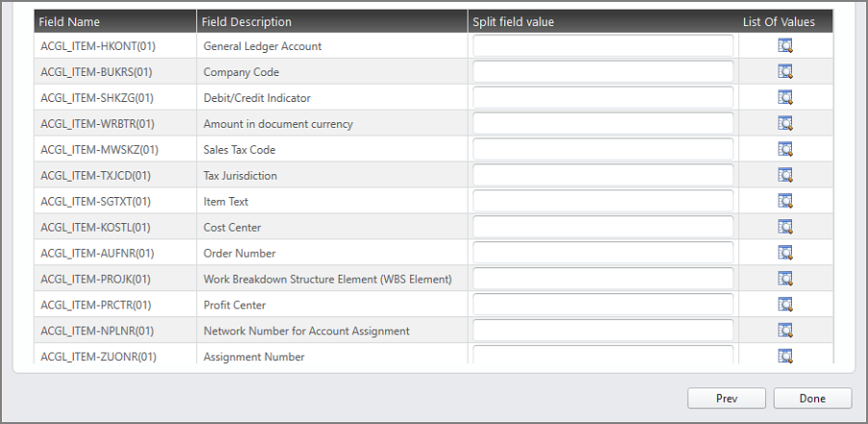The image size is (868, 424).
Task: Click the 'Amount in document currency' description
Action: [x=278, y=124]
